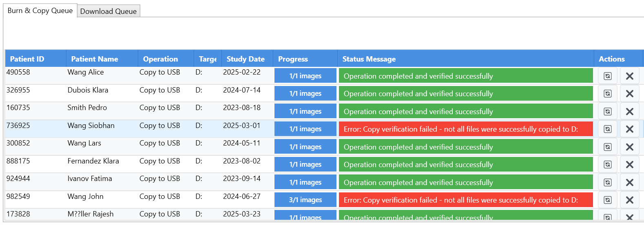Select patient ID 490558
644x225 pixels.
(x=18, y=72)
